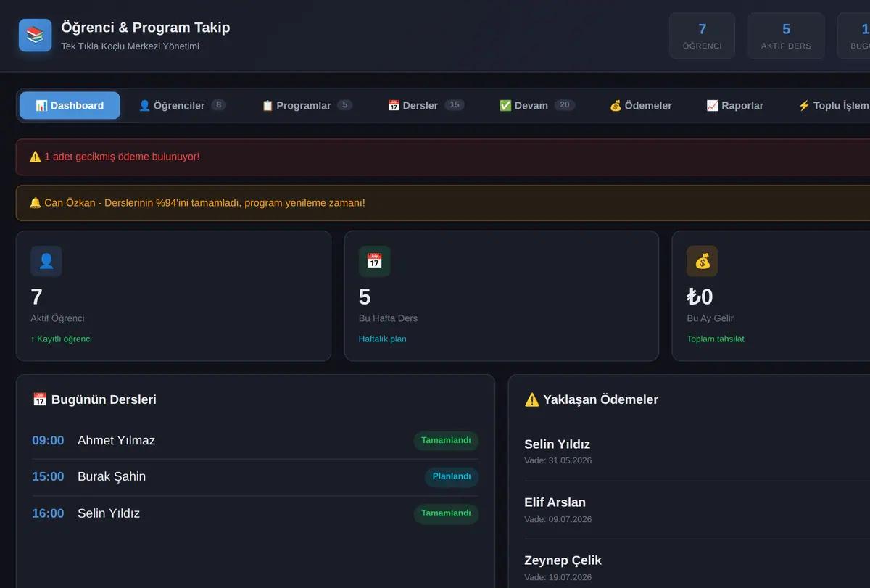Click Planlandı badge for Burak Şahin
Image resolution: width=870 pixels, height=588 pixels.
452,477
